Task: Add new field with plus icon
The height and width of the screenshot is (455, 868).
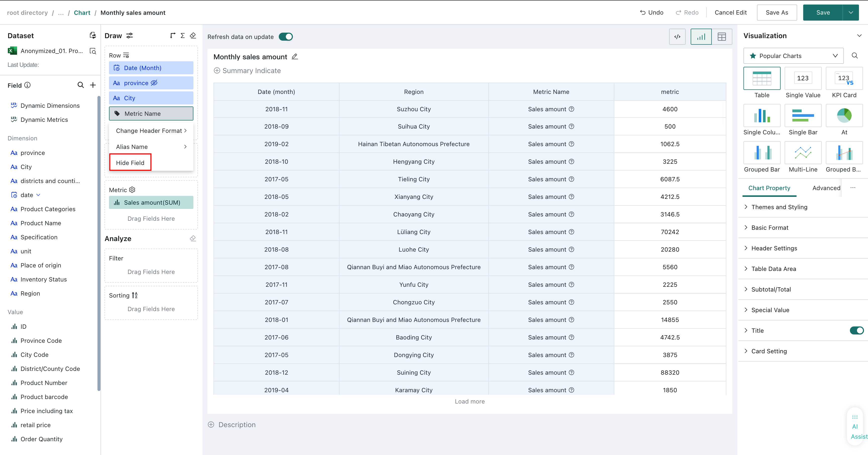Action: (93, 85)
